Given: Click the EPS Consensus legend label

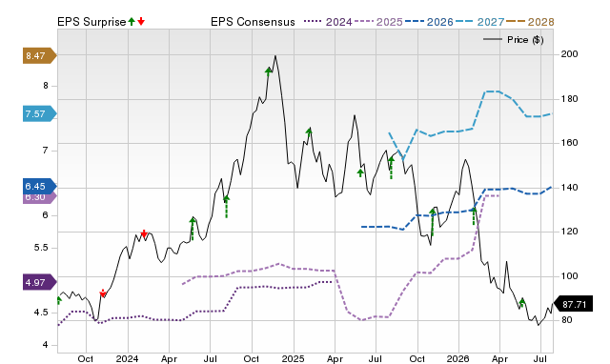Looking at the screenshot, I should pos(253,22).
